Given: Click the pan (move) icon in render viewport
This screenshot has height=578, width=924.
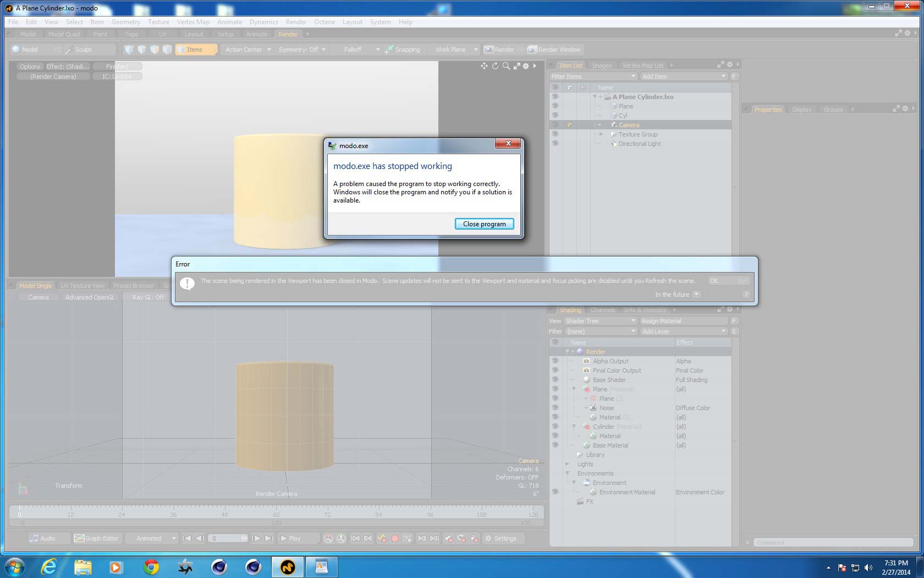Looking at the screenshot, I should pyautogui.click(x=484, y=66).
